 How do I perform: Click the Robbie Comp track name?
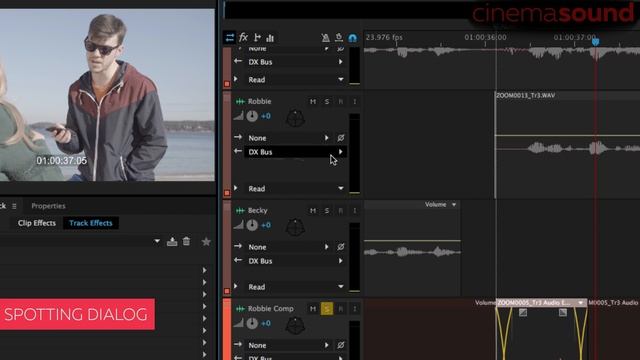point(271,309)
